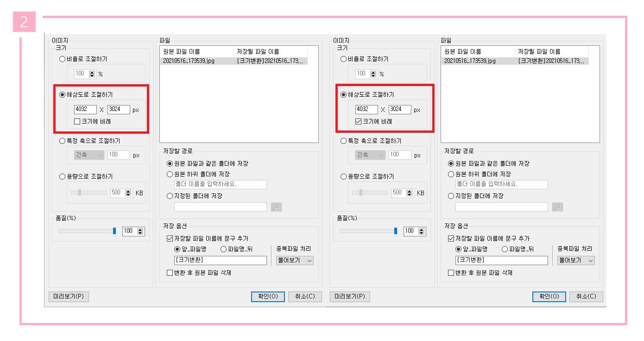
Task: Click the 미리보기(P) preview button
Action: 69,297
